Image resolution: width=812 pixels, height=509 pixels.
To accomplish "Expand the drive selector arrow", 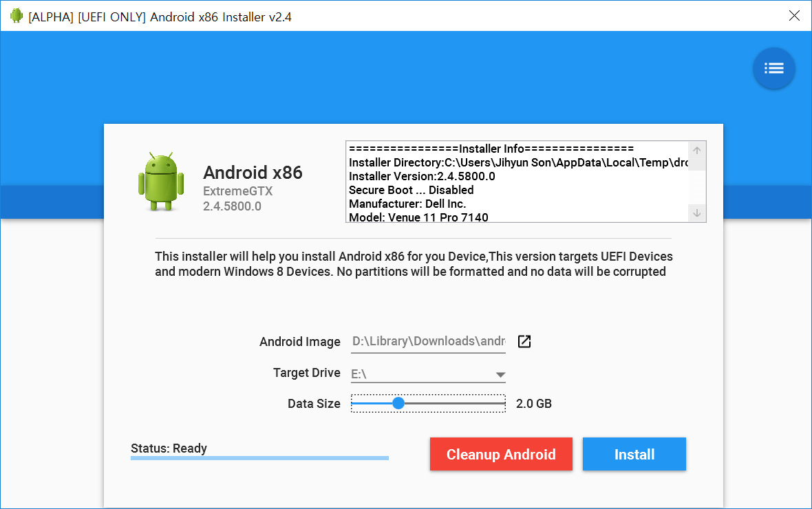I will tap(500, 373).
